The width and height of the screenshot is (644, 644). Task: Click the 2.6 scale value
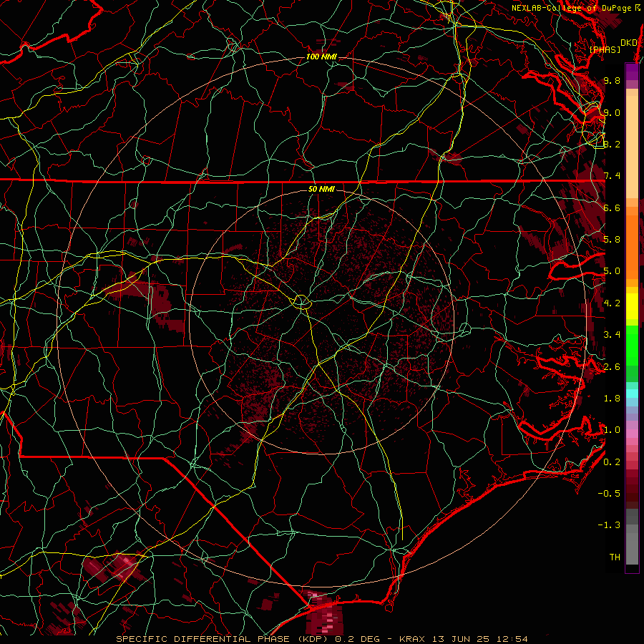612,367
